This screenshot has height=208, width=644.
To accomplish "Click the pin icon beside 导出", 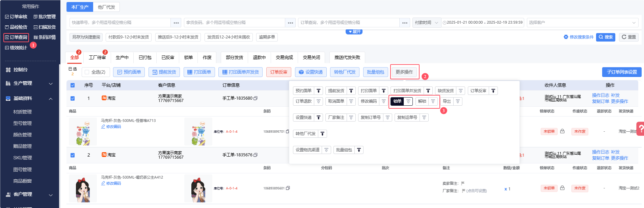I will click(458, 101).
